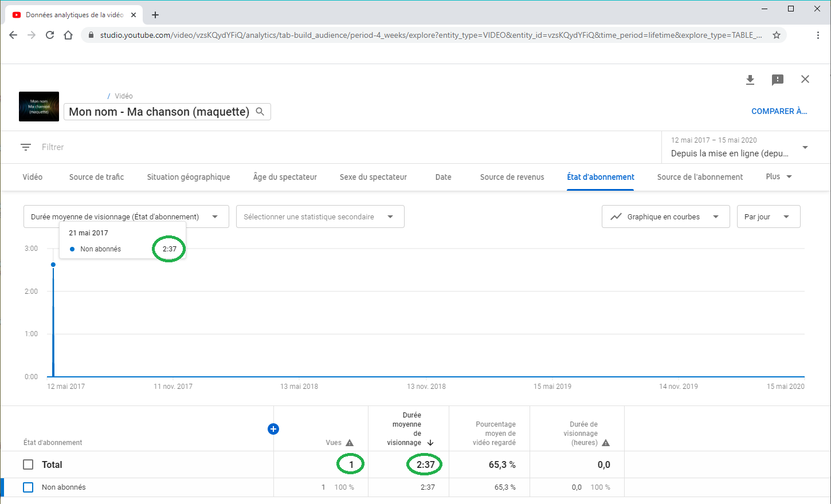
Task: Switch to the Source de l'abonnement tab
Action: (700, 177)
